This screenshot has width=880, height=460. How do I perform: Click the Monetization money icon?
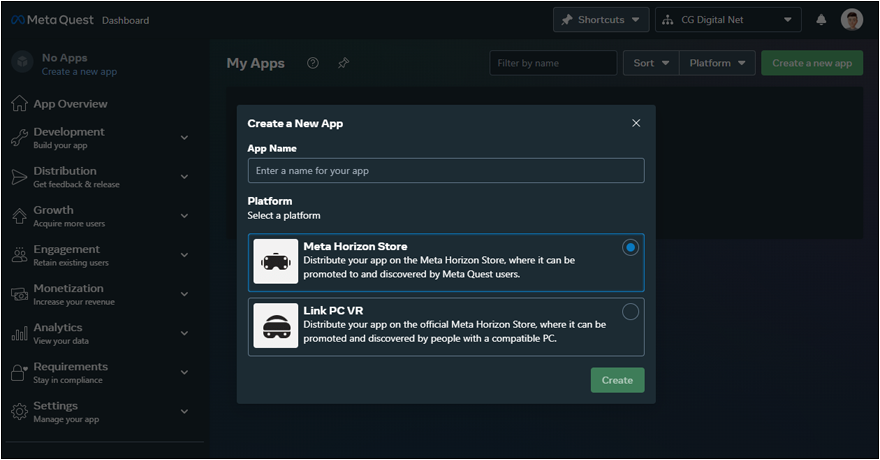[x=19, y=294]
